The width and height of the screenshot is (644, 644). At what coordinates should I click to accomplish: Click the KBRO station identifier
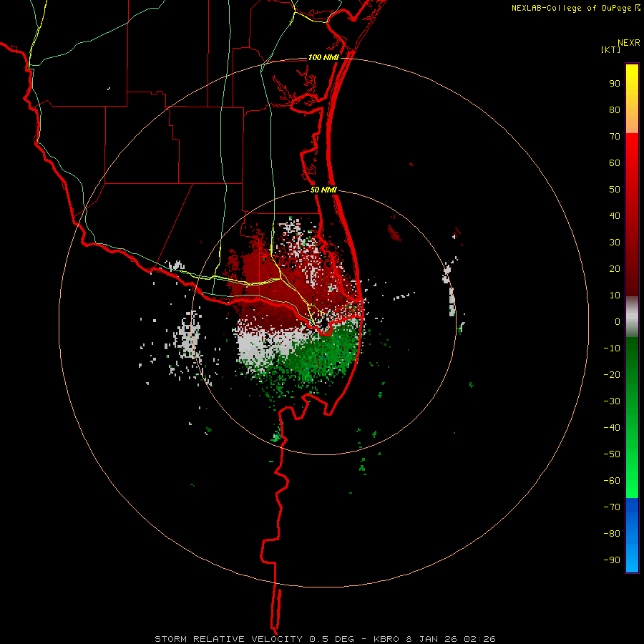386,639
